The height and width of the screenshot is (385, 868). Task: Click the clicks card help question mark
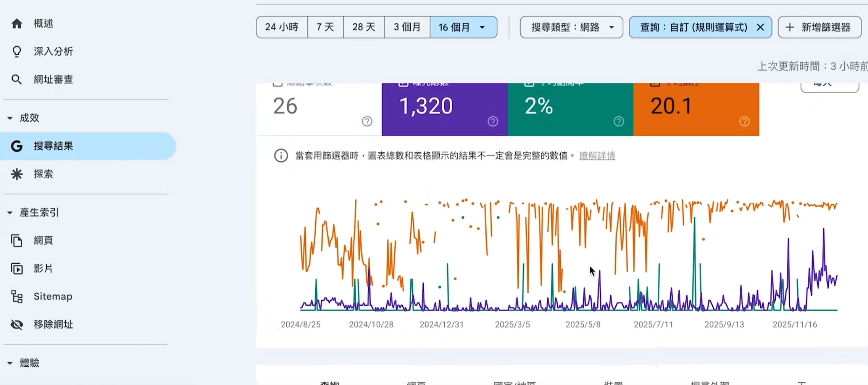[x=367, y=122]
